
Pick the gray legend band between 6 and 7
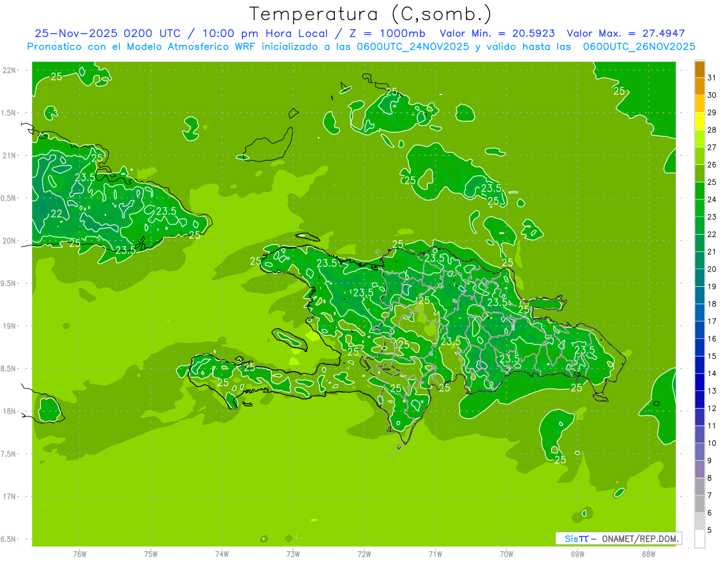click(699, 504)
